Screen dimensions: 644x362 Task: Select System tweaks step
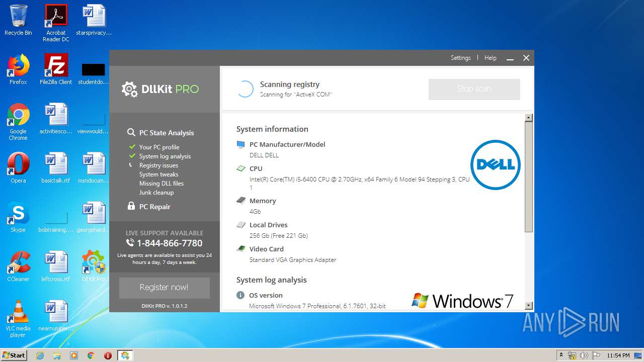click(x=159, y=174)
